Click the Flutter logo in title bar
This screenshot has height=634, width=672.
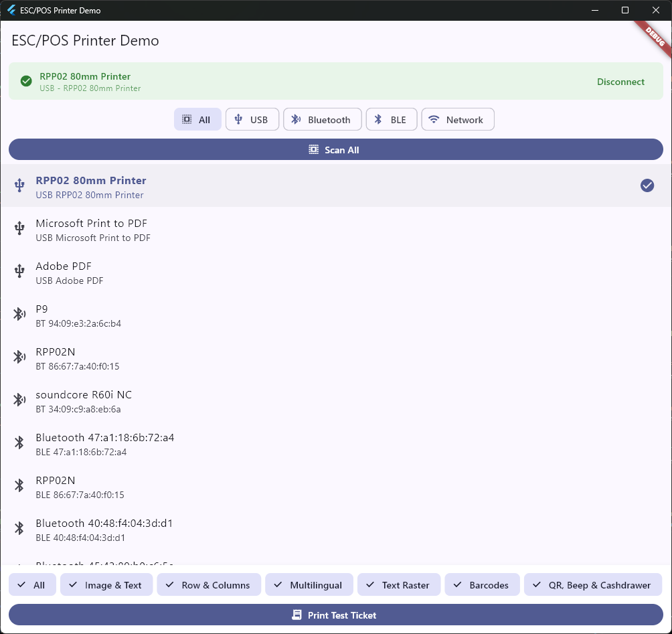coord(11,10)
